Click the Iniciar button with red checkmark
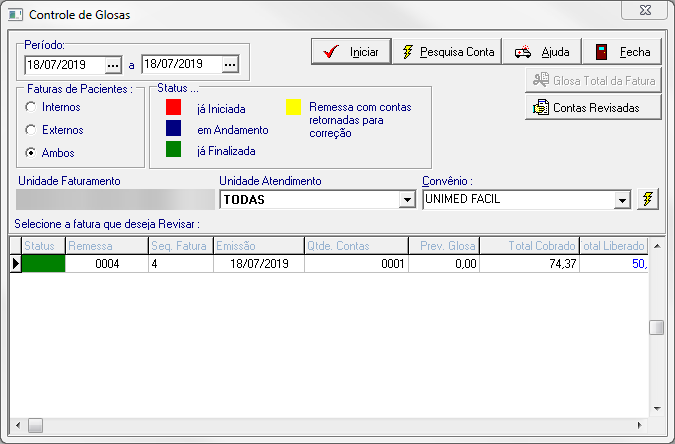The width and height of the screenshot is (675, 444). pyautogui.click(x=351, y=52)
